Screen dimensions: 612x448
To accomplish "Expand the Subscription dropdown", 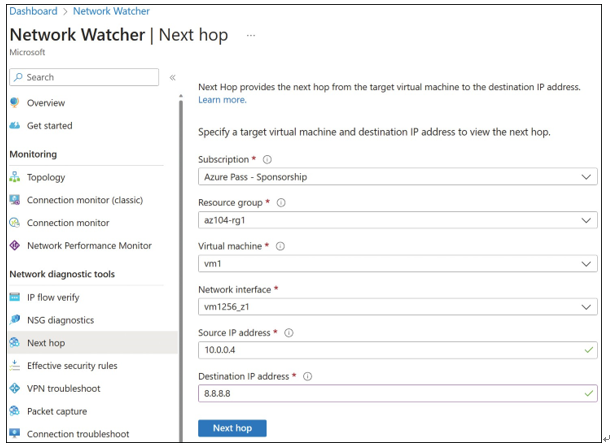I will tap(397, 177).
